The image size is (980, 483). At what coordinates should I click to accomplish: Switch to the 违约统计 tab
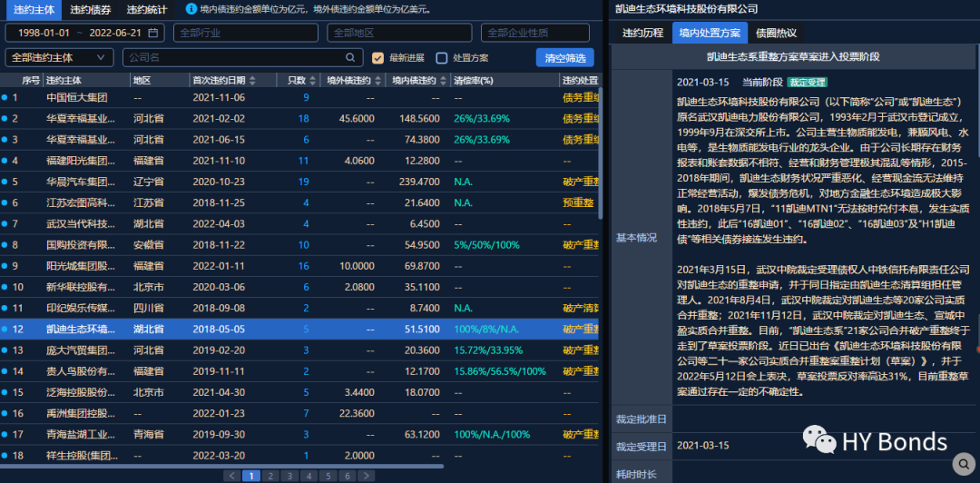click(x=146, y=9)
